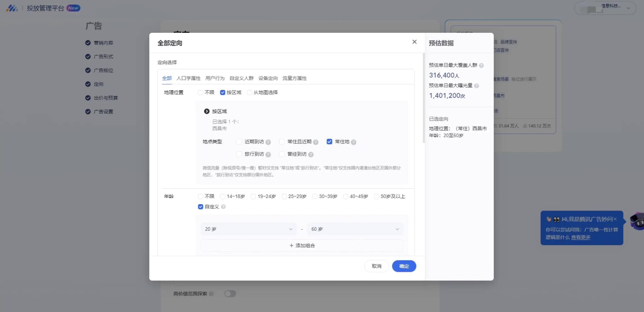
Task: Check 不限 for 地理位置
Action: [200, 92]
